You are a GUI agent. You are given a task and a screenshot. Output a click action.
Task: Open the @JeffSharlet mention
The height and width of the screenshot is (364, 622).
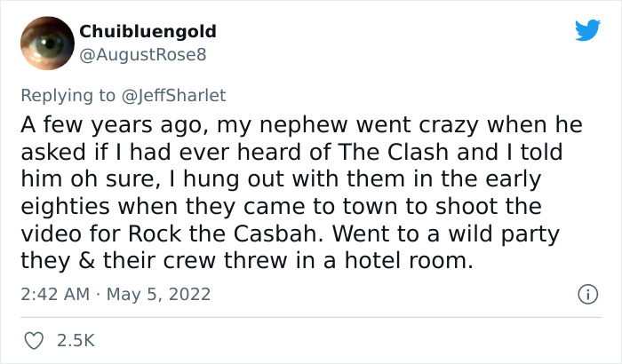click(173, 96)
